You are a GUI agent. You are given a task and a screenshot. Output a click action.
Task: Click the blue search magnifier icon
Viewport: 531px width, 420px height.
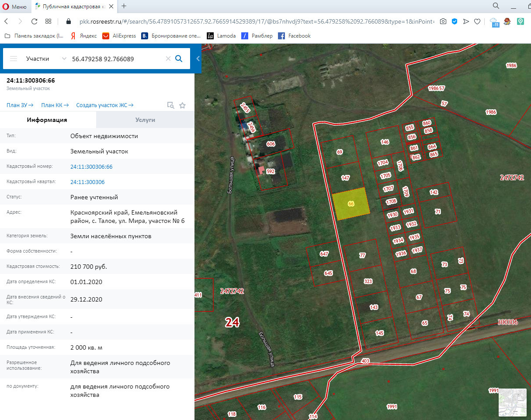(x=179, y=59)
